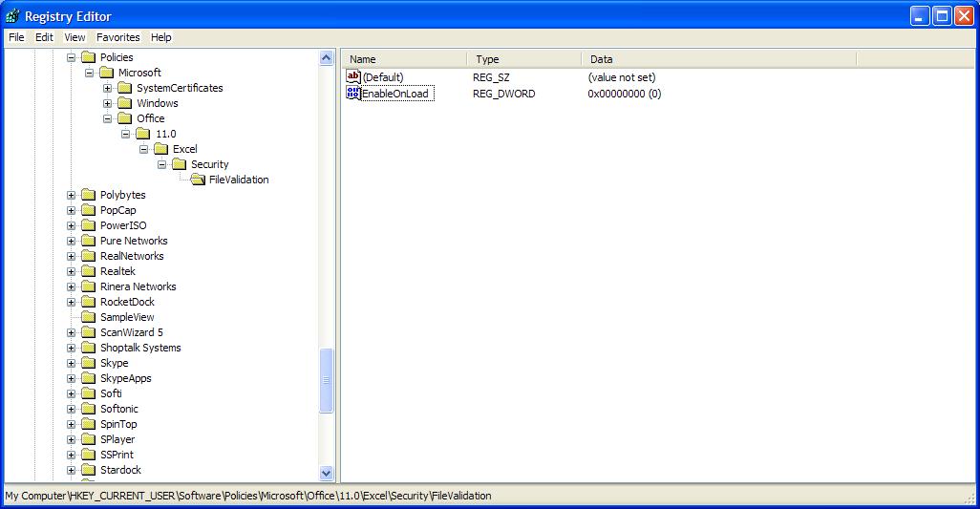Open the Edit menu

pos(44,37)
